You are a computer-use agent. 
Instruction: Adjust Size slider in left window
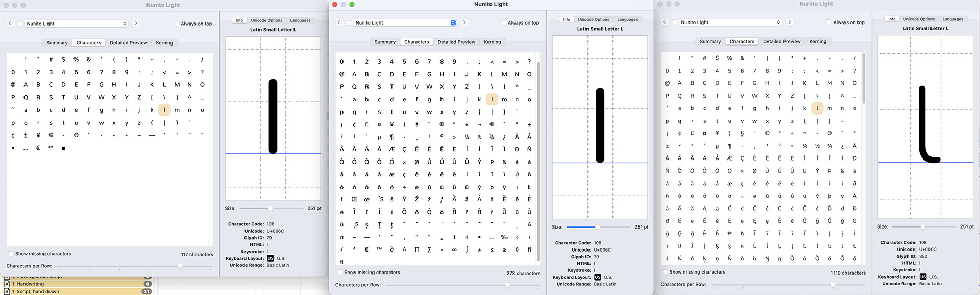point(271,208)
